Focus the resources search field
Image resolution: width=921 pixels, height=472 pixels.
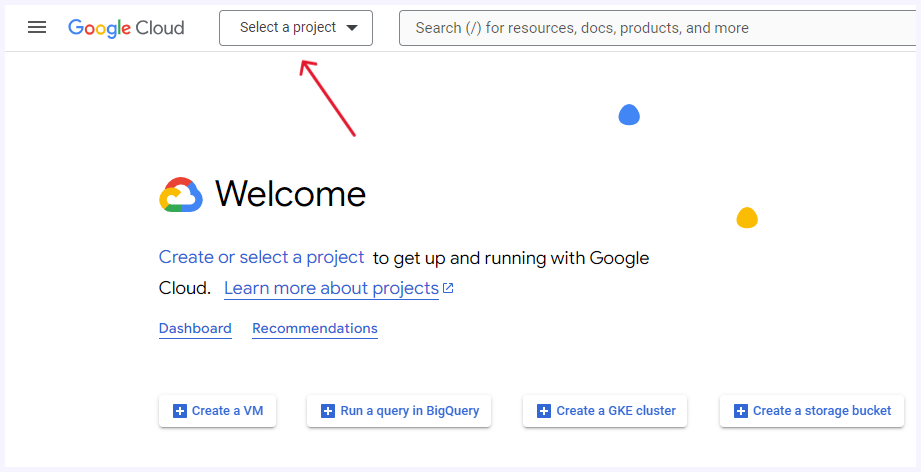click(x=657, y=28)
